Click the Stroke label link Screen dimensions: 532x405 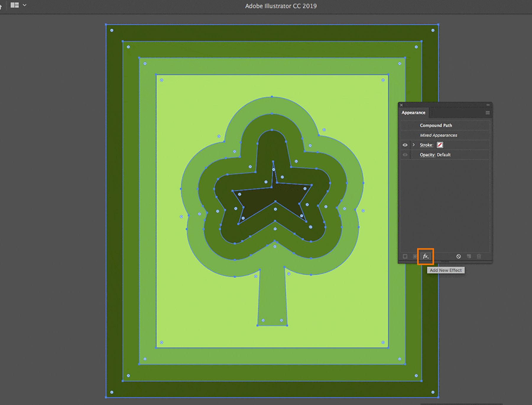click(x=426, y=145)
